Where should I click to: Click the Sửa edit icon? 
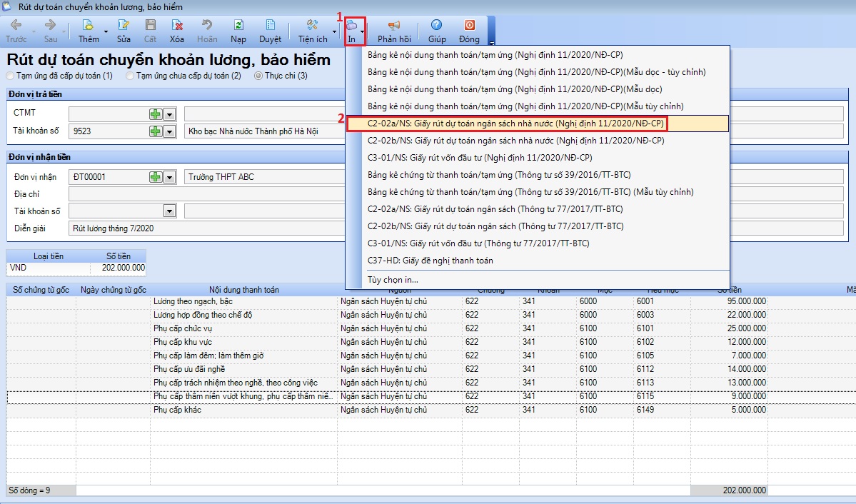pyautogui.click(x=124, y=24)
